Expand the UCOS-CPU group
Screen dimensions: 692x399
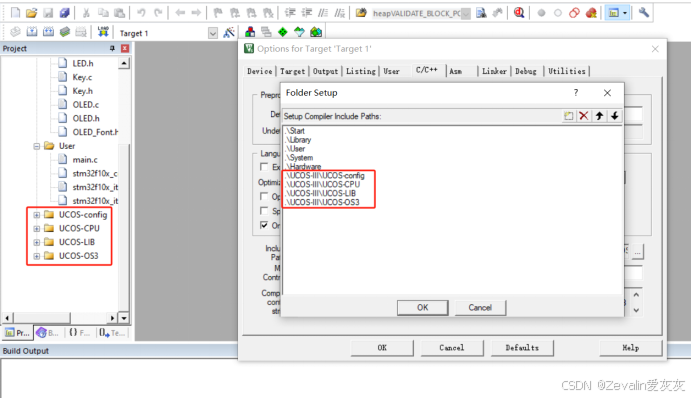37,229
